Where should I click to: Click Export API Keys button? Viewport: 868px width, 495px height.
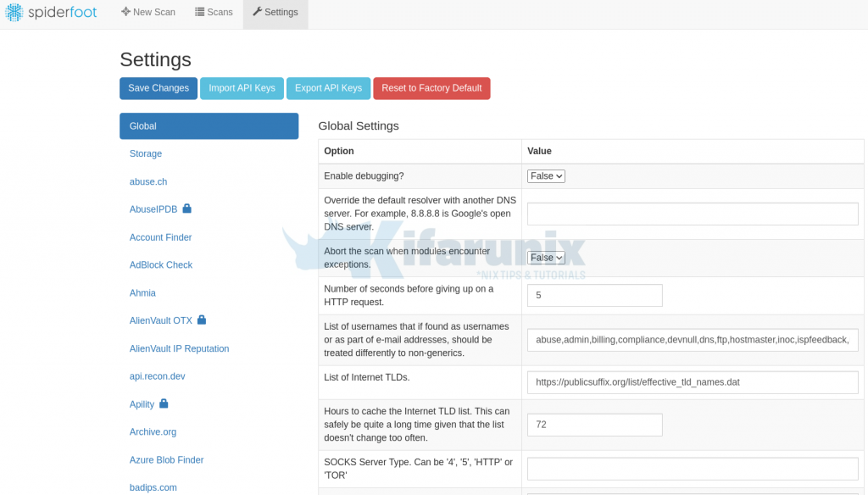click(x=328, y=88)
